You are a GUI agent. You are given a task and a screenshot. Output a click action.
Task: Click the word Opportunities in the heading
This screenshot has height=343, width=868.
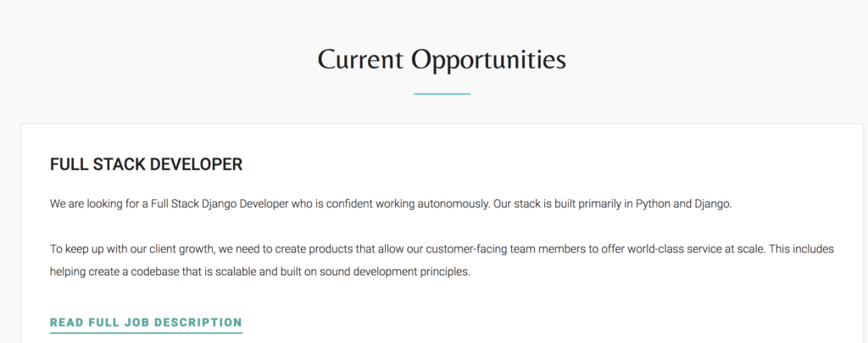(x=489, y=60)
